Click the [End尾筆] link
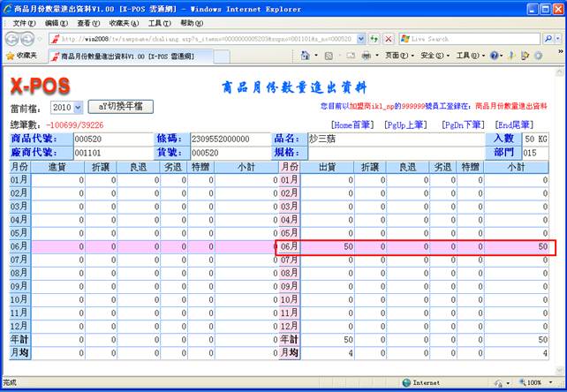Viewport: 567px width, 392px height. point(515,125)
